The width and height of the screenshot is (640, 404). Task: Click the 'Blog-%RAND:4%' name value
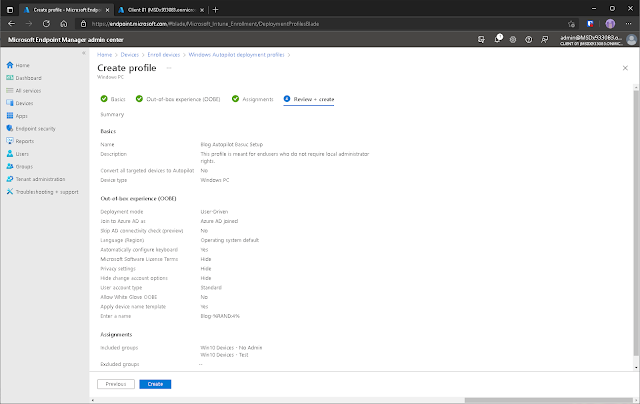tap(220, 316)
